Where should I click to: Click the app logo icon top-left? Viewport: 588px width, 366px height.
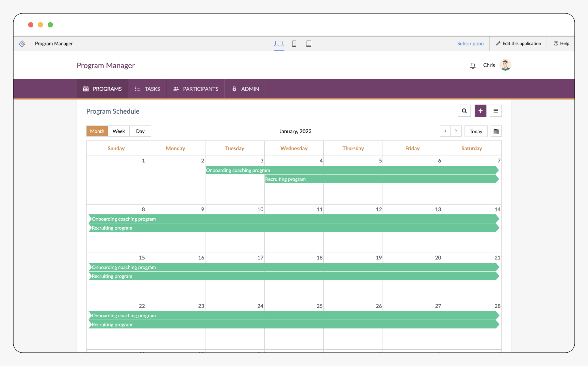click(x=22, y=43)
